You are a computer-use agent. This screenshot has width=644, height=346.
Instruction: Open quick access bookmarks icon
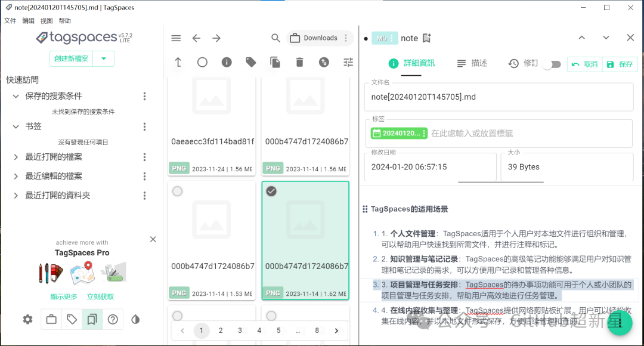[92, 319]
